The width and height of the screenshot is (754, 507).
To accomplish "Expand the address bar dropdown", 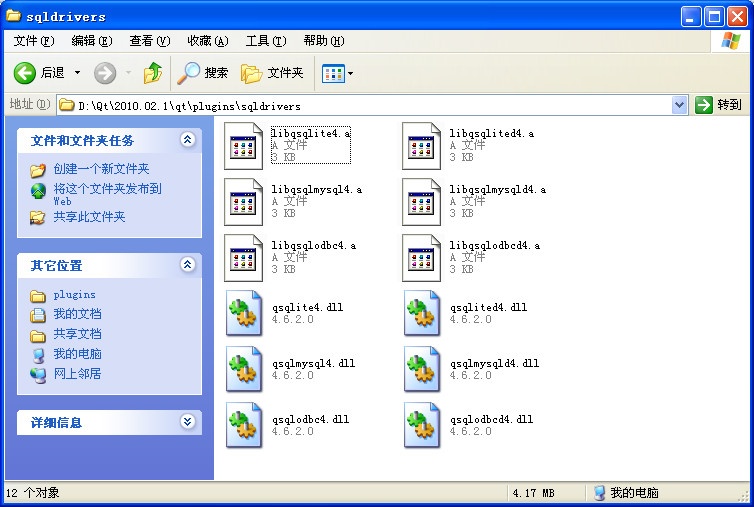I will point(679,105).
